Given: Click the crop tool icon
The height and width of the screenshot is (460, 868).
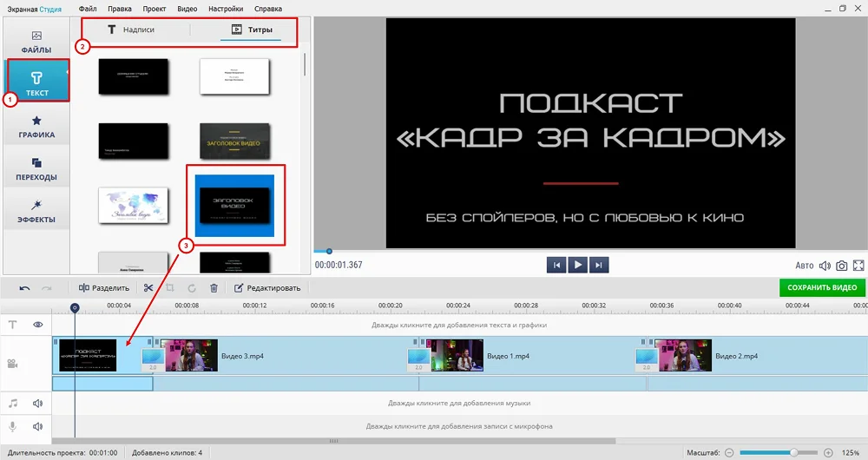Looking at the screenshot, I should (170, 288).
